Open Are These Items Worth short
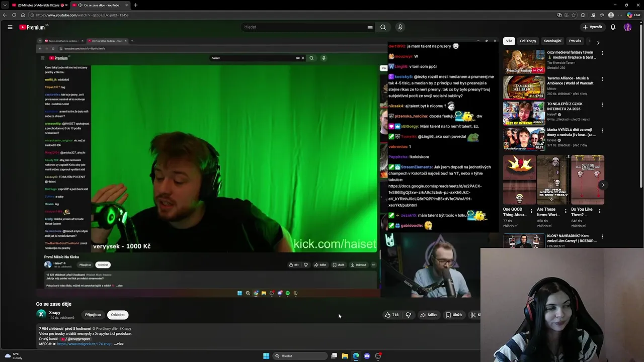 point(553,180)
